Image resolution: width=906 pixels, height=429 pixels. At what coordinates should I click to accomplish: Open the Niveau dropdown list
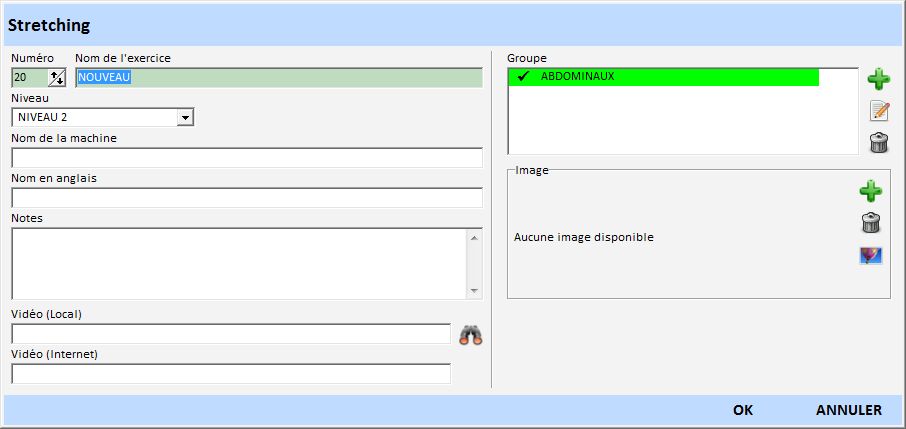pyautogui.click(x=184, y=118)
